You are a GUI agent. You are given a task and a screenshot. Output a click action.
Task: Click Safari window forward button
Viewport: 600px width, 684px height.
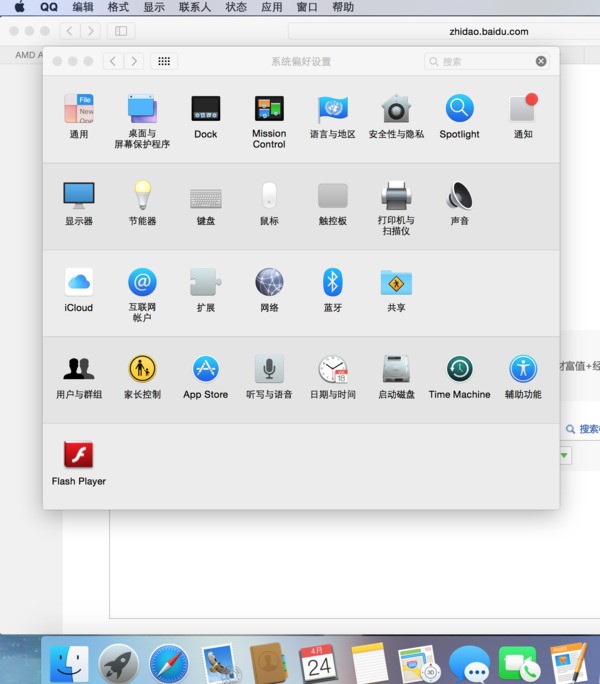90,31
